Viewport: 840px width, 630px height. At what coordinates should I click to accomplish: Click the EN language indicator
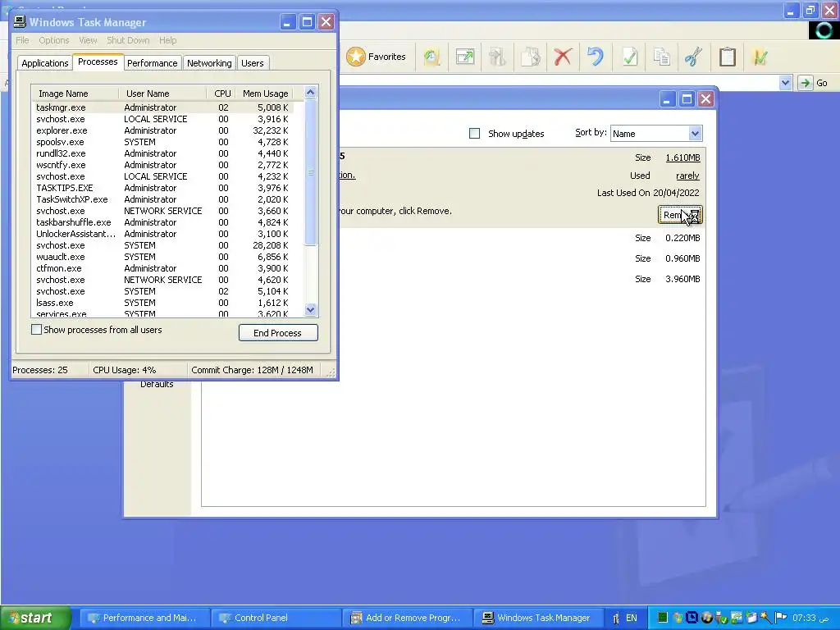(x=632, y=618)
